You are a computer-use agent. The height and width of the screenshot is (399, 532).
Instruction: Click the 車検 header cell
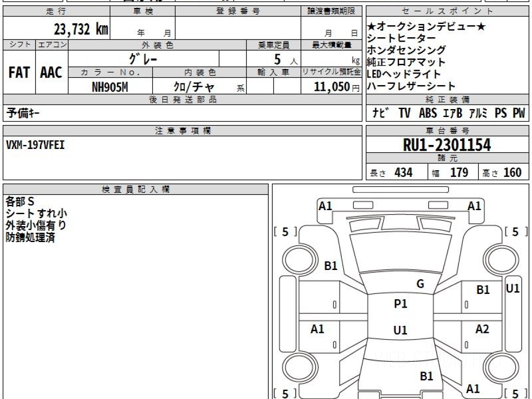coord(143,12)
